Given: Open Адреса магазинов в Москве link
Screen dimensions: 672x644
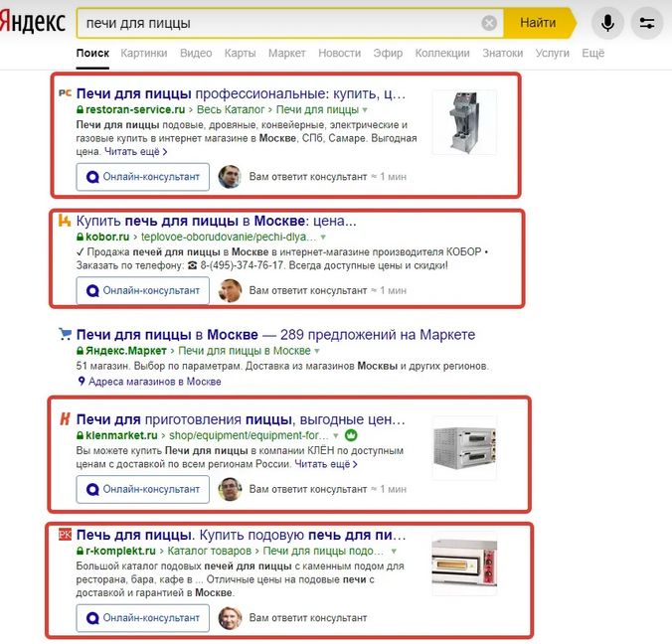Looking at the screenshot, I should (155, 382).
